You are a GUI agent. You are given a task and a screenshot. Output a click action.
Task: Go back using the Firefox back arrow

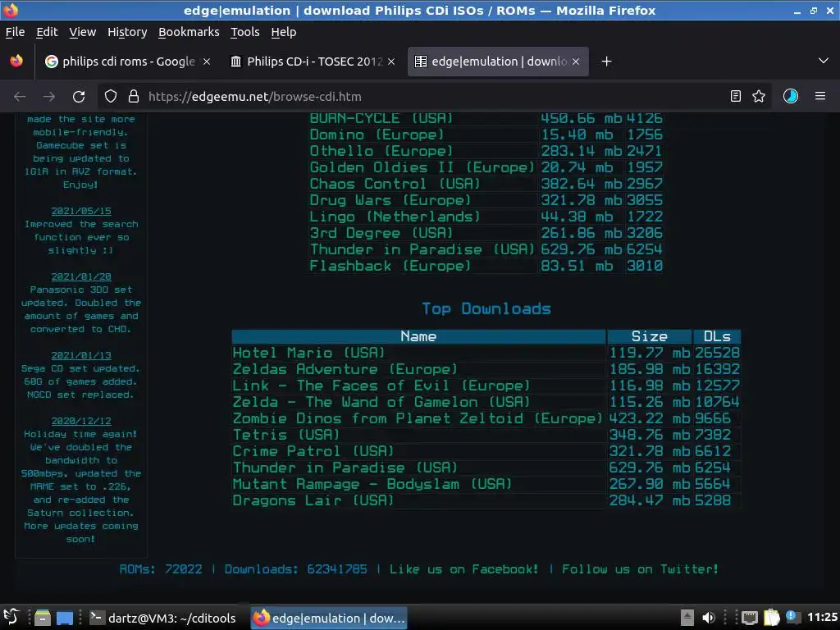point(20,97)
